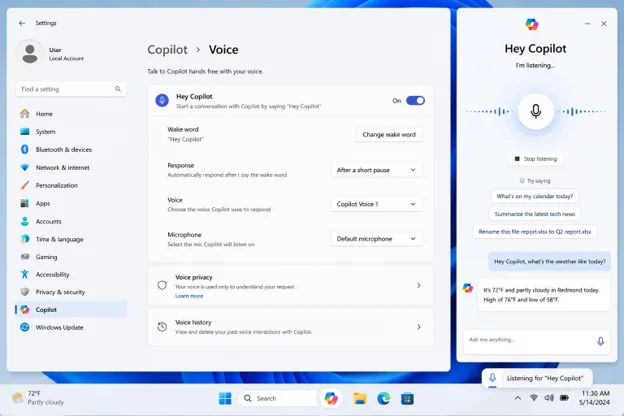Open Windows Update in the sidebar
The image size is (624, 416).
[71, 327]
